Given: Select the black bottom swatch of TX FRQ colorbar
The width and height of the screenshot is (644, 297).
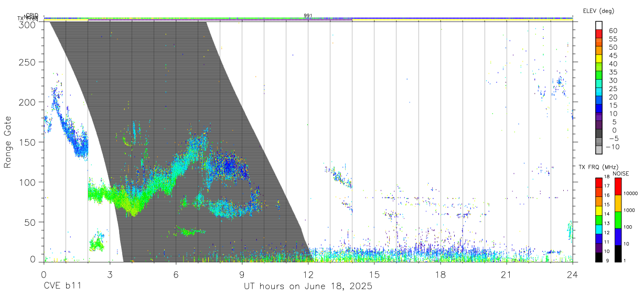Looking at the screenshot, I should (598, 256).
